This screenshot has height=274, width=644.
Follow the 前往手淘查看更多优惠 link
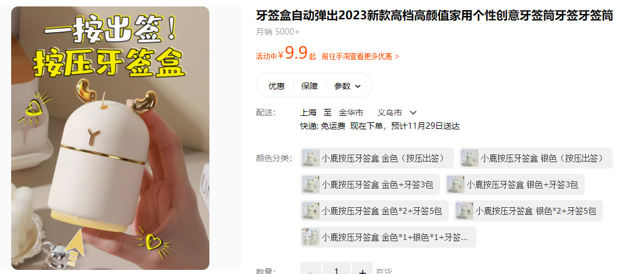coord(361,57)
